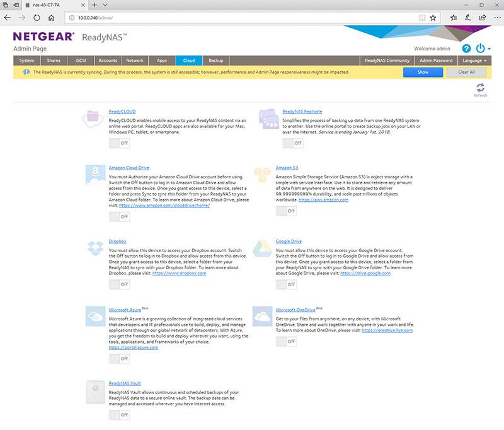This screenshot has width=504, height=430.
Task: Open the Backup tab
Action: (x=216, y=61)
